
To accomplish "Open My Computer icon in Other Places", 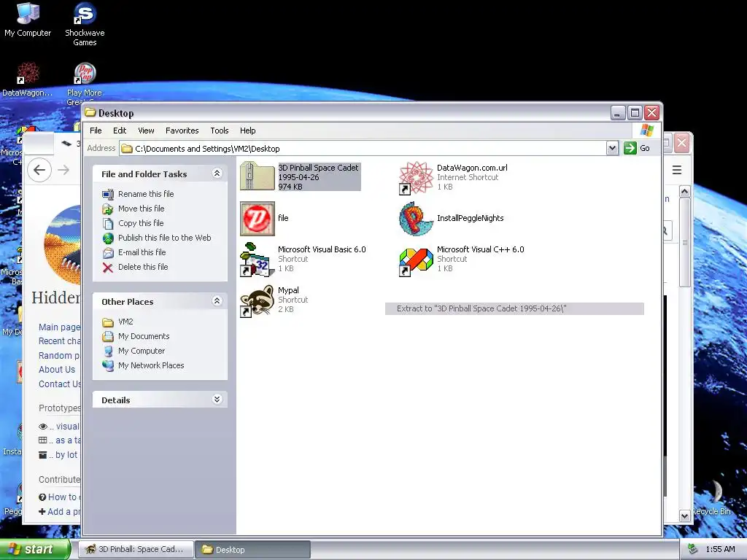I will tap(108, 351).
